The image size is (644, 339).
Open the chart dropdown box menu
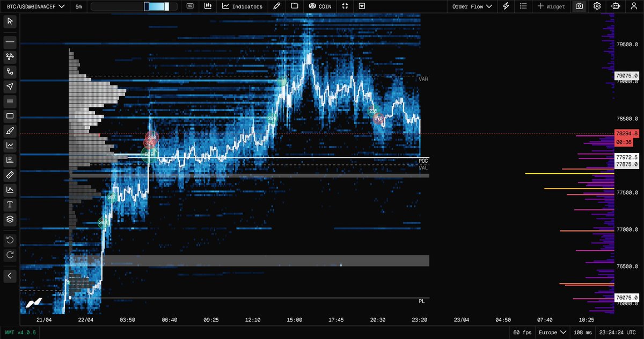362,6
